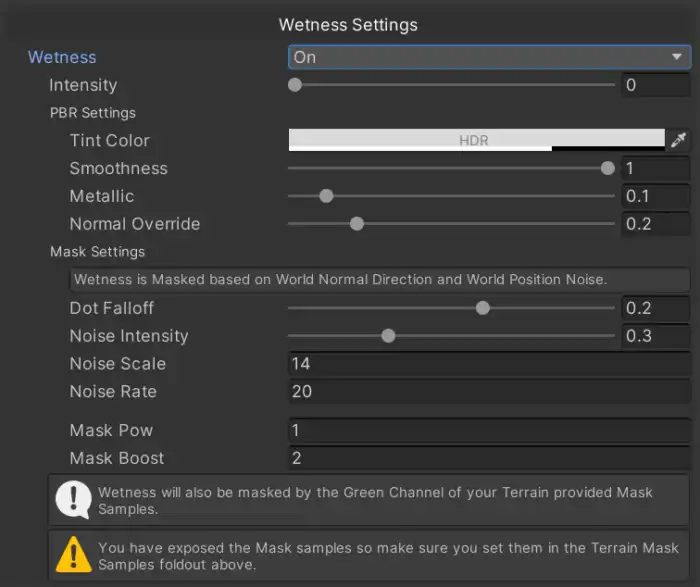This screenshot has width=700, height=587.
Task: Click the Noise Intensity slider handle
Action: pos(388,336)
